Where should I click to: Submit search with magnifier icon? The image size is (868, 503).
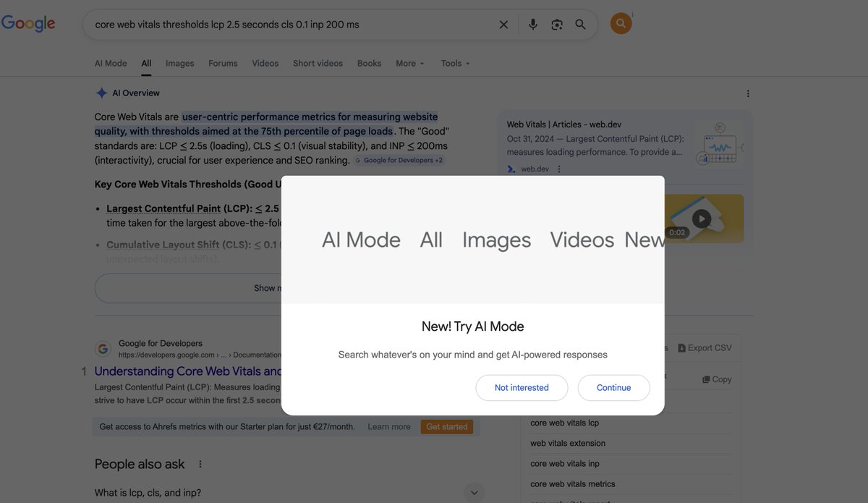tap(580, 25)
